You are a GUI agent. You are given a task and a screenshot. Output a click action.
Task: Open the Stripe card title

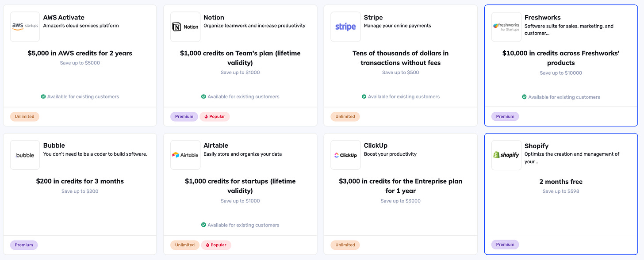coord(373,17)
